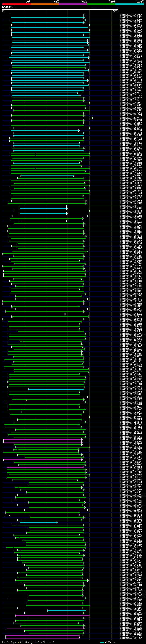Select the UniRef100_Q00P17 label
The height and width of the screenshot is (644, 146).
coord(131,75)
